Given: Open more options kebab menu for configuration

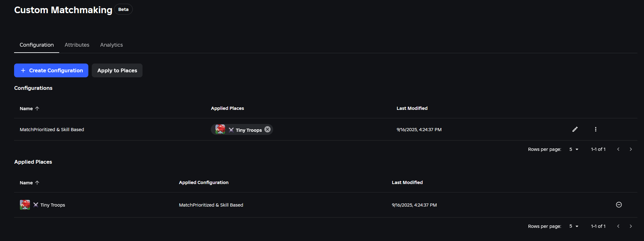Looking at the screenshot, I should (x=595, y=129).
